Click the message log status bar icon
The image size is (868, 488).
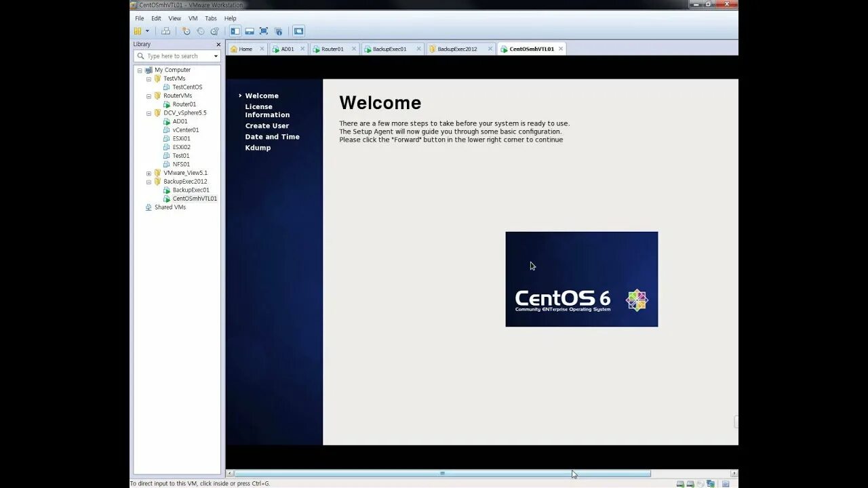pos(726,484)
